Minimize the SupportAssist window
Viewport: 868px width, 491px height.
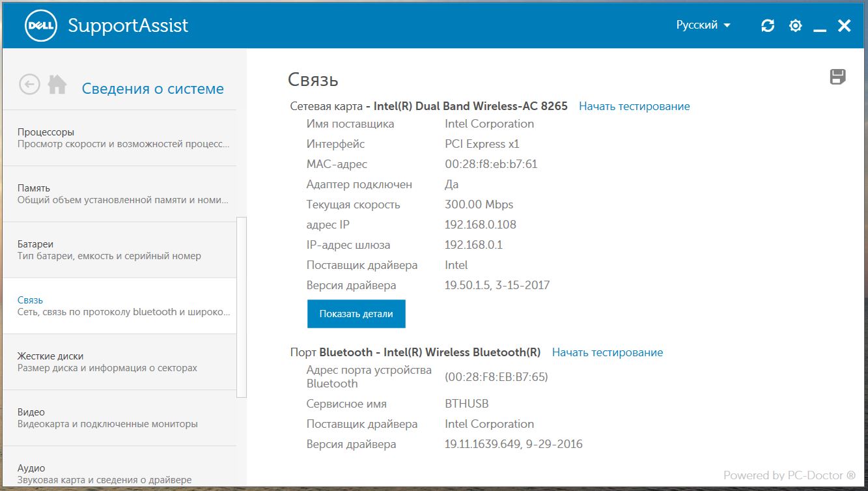tap(820, 30)
